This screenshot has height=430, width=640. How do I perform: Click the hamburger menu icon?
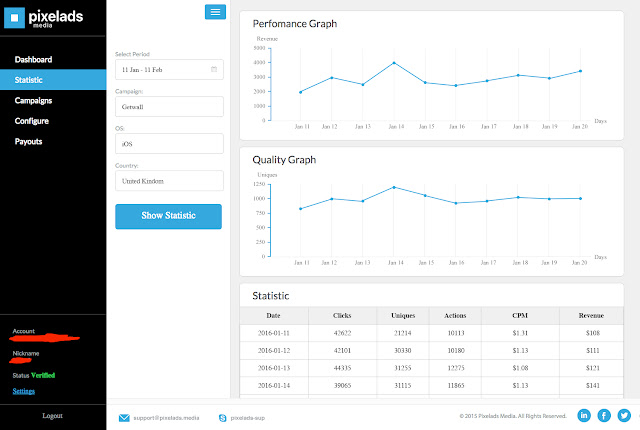[x=215, y=12]
